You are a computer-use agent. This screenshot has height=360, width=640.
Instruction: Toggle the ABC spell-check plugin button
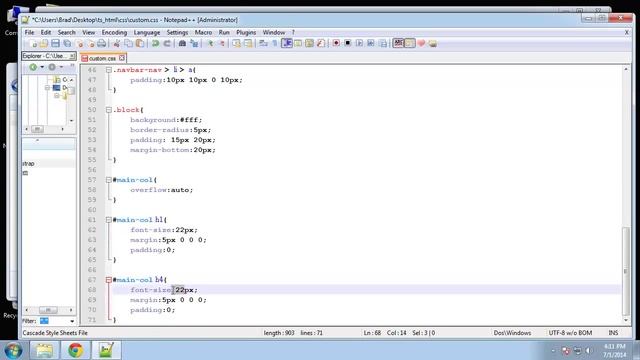pyautogui.click(x=398, y=43)
